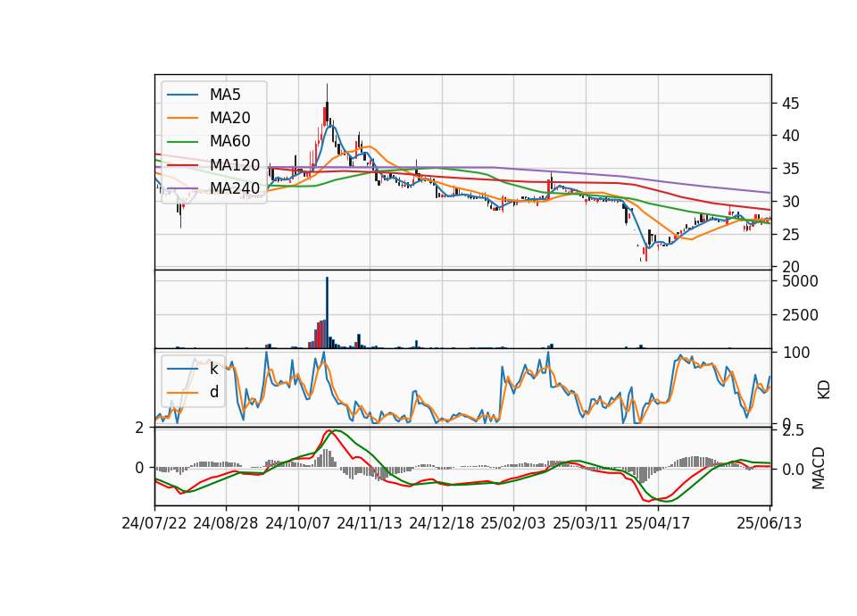Image resolution: width=857 pixels, height=616 pixels.
Task: Click the 24/11/13 date label
Action: point(370,523)
